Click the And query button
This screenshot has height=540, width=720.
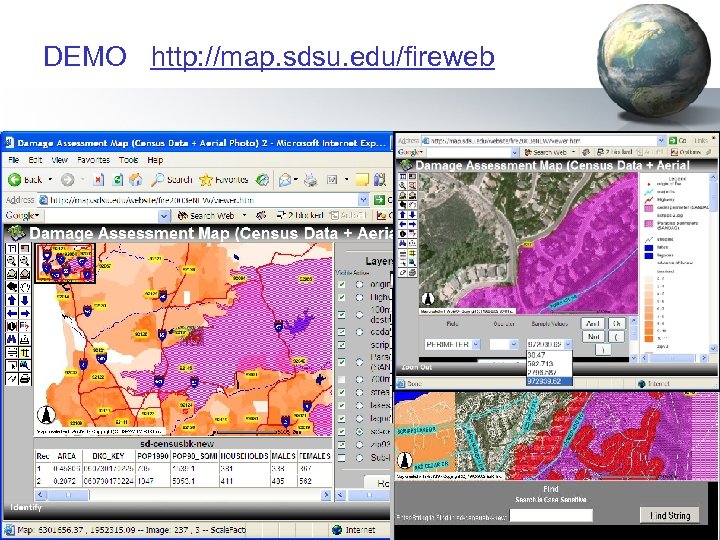[x=593, y=324]
